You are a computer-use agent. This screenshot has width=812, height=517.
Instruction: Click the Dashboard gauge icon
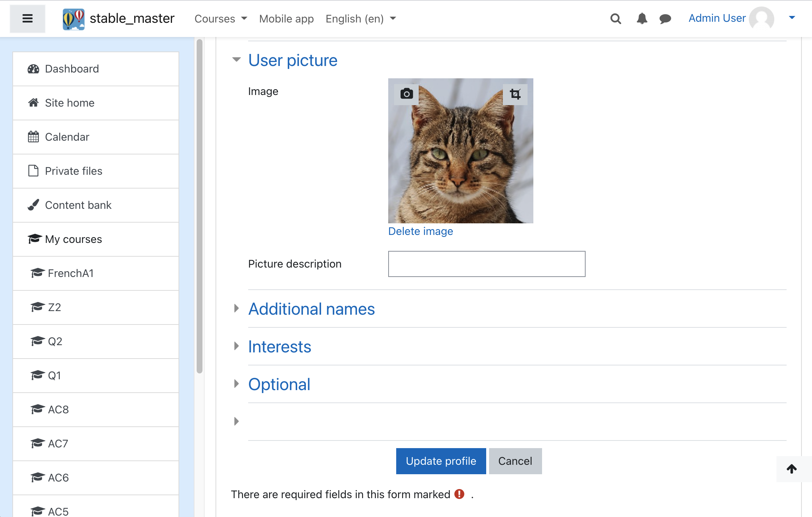(x=33, y=69)
